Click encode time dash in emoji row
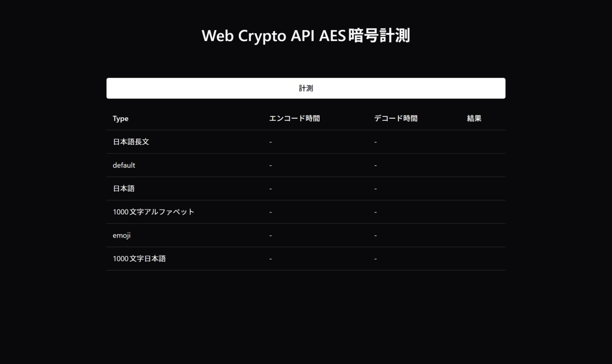The height and width of the screenshot is (364, 612). (x=271, y=236)
